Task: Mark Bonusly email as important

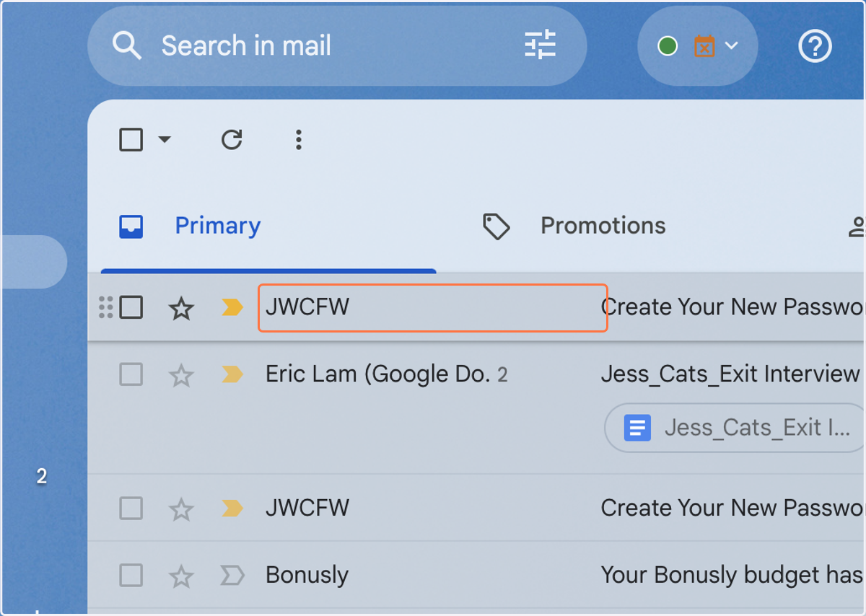Action: [x=232, y=575]
